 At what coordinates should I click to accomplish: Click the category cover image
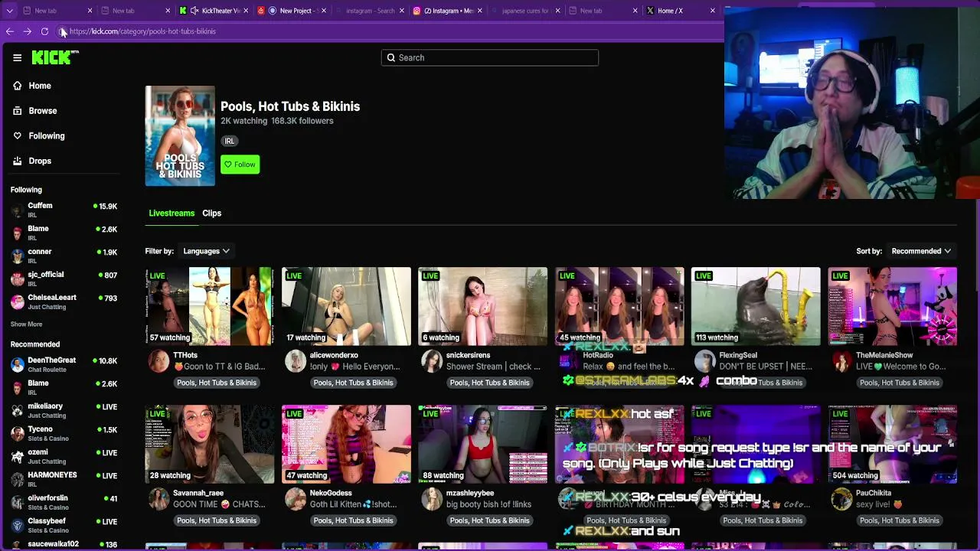coord(180,136)
